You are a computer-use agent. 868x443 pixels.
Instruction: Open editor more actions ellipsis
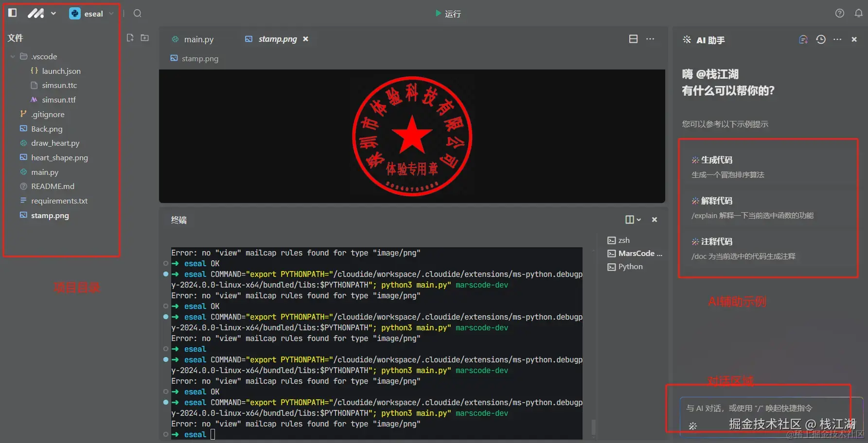[x=650, y=39]
